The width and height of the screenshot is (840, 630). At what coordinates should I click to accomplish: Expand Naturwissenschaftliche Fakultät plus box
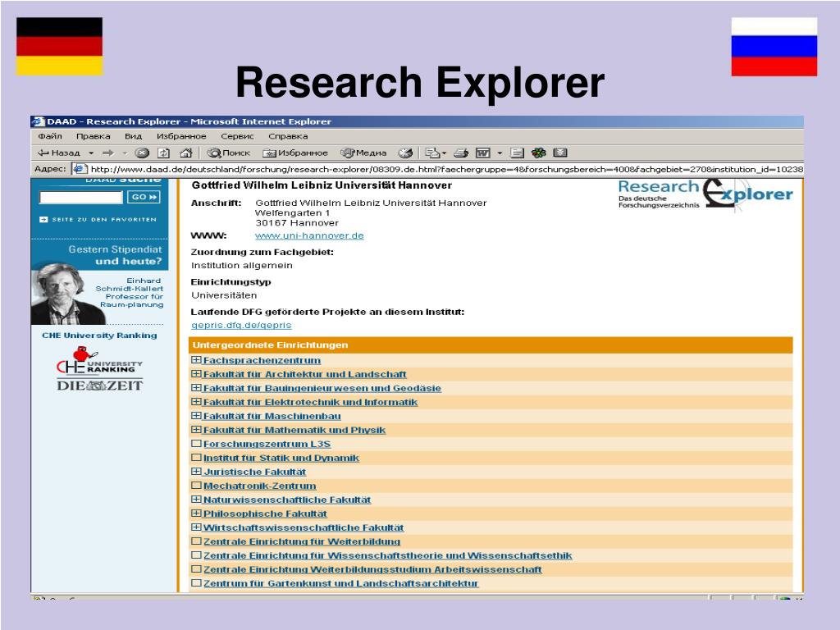[x=196, y=500]
